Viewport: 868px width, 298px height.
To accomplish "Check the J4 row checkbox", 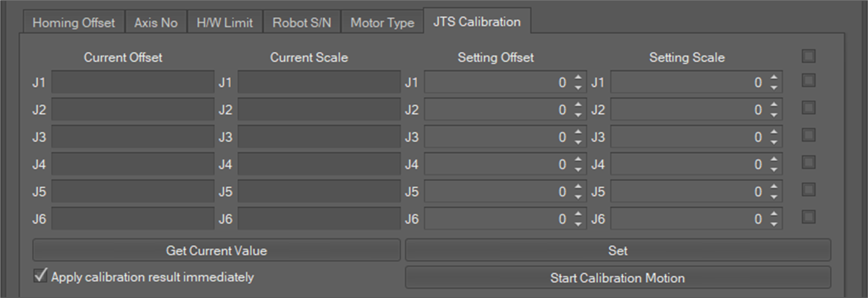I will 808,163.
